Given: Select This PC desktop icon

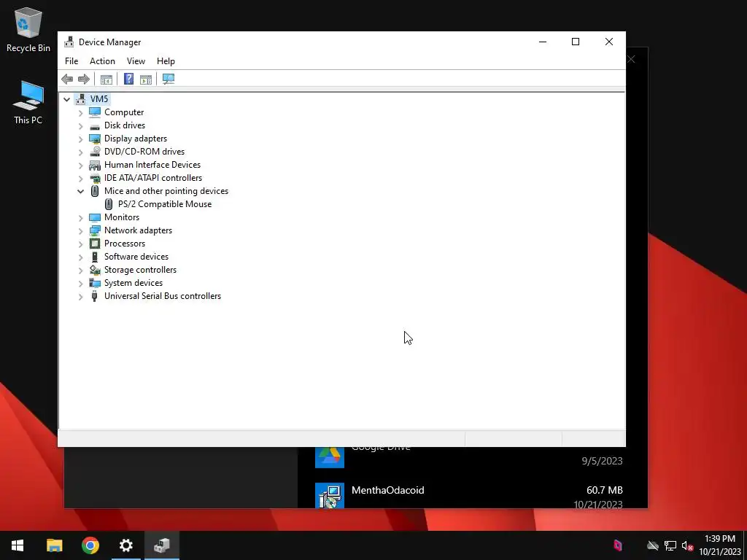Looking at the screenshot, I should (x=28, y=102).
